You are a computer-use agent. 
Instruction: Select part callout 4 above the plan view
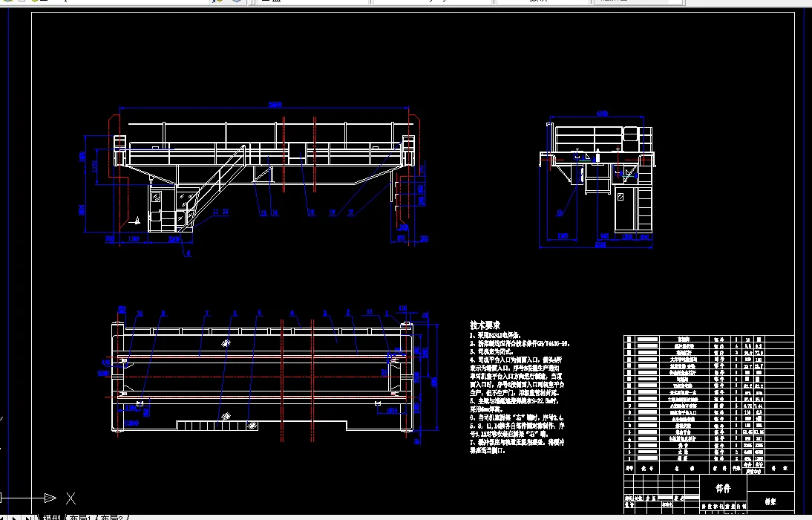(292, 313)
